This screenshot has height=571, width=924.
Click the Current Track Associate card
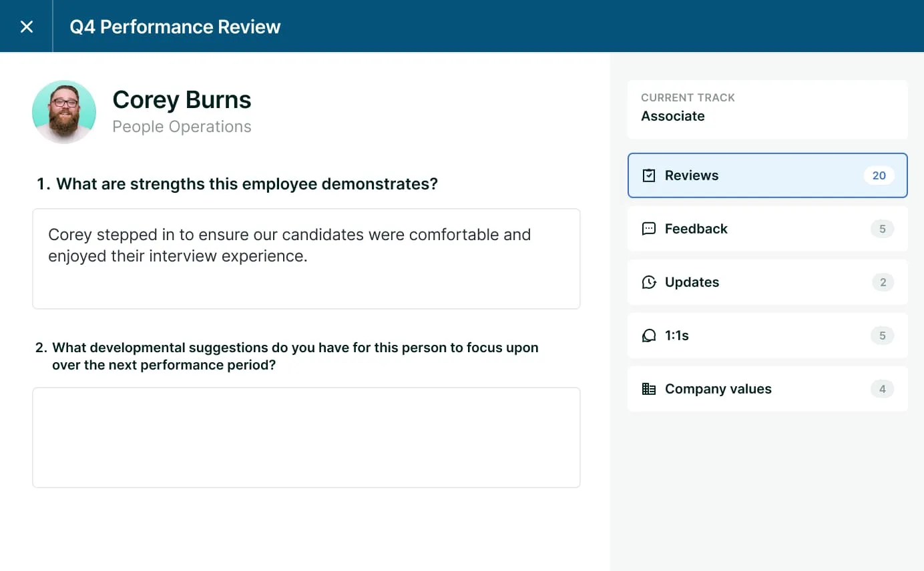tap(767, 109)
